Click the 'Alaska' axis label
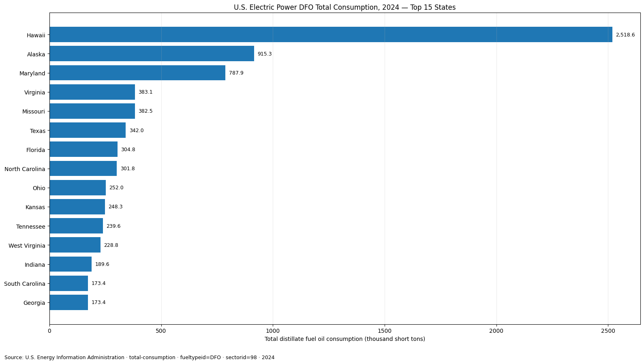Screen dimensions: 644x364 point(36,54)
